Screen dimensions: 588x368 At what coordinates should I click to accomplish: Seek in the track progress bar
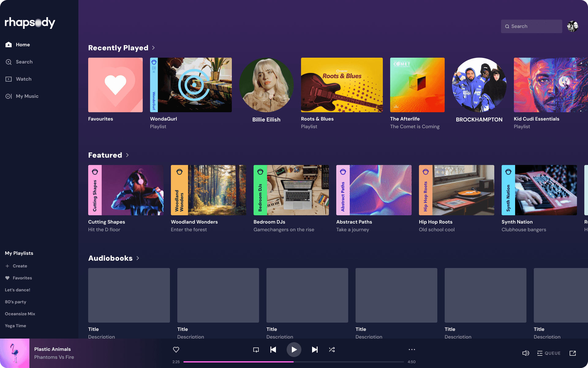click(x=293, y=362)
